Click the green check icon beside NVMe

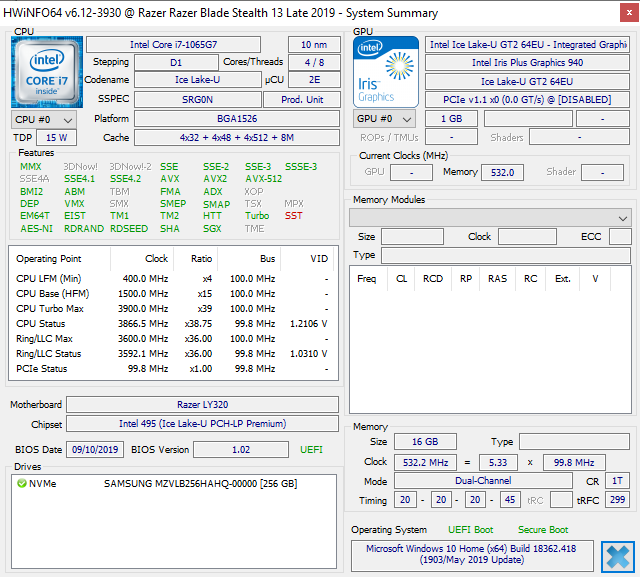click(x=21, y=484)
